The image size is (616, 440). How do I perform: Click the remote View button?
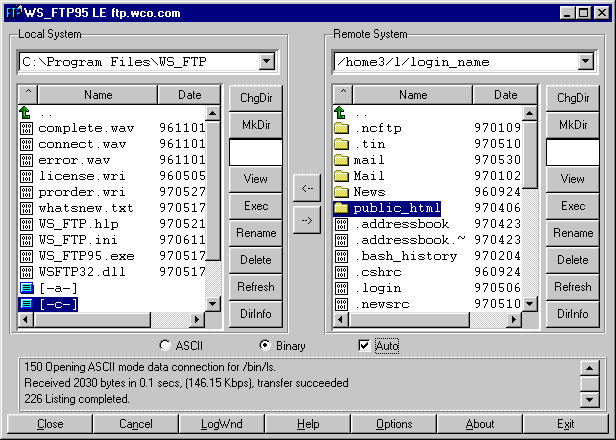[x=573, y=179]
